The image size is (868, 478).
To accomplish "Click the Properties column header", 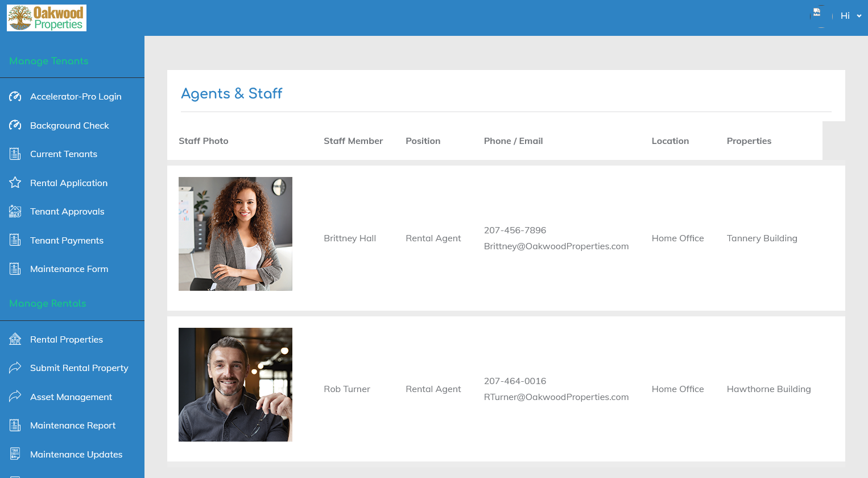I will (749, 141).
